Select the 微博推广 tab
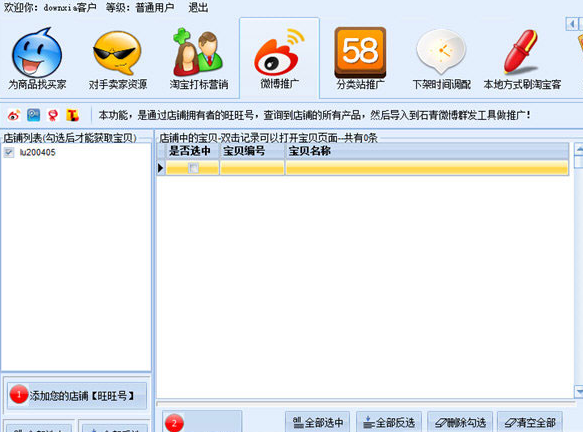Image resolution: width=583 pixels, height=432 pixels. [279, 59]
